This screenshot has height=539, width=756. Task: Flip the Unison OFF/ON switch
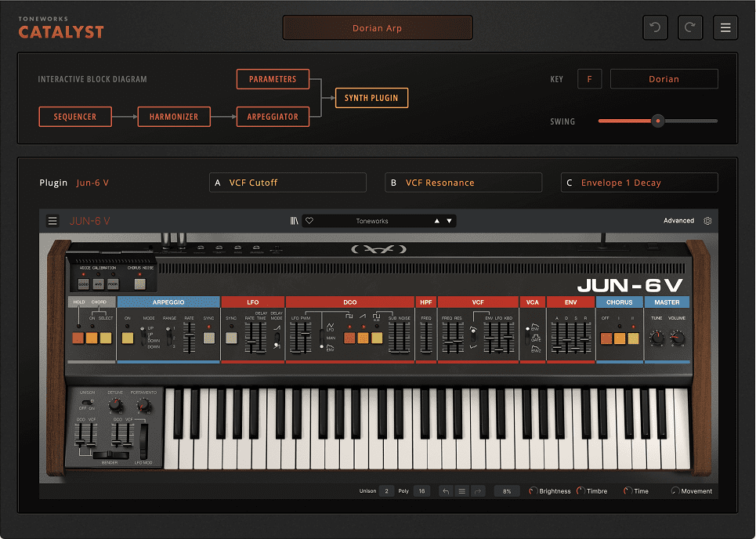(x=87, y=402)
